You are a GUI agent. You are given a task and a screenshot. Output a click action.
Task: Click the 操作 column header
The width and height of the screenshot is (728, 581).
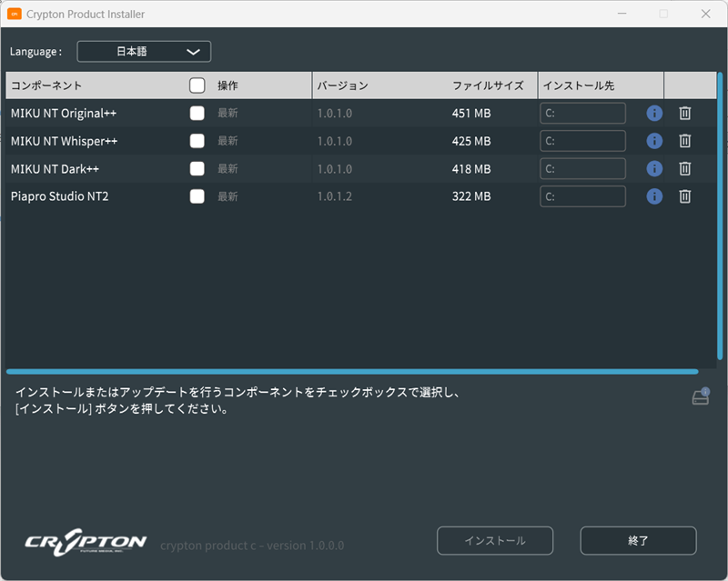pos(227,85)
